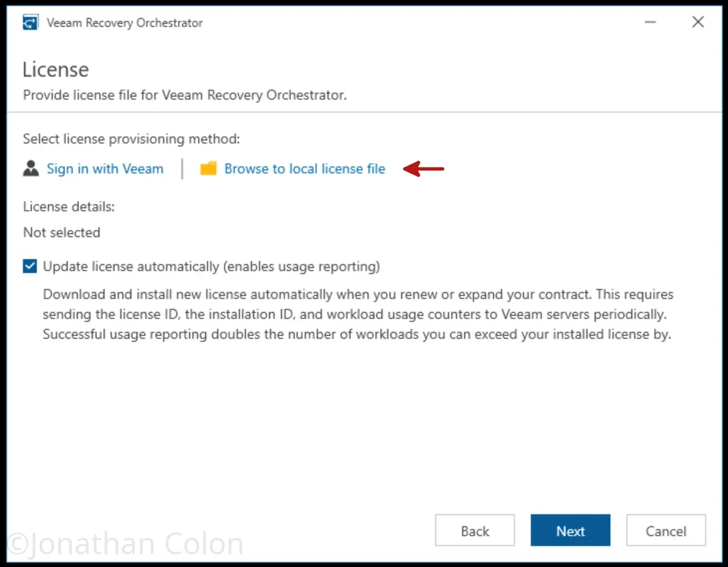Click the yellow folder icon for local license
The image size is (728, 567).
coord(208,168)
